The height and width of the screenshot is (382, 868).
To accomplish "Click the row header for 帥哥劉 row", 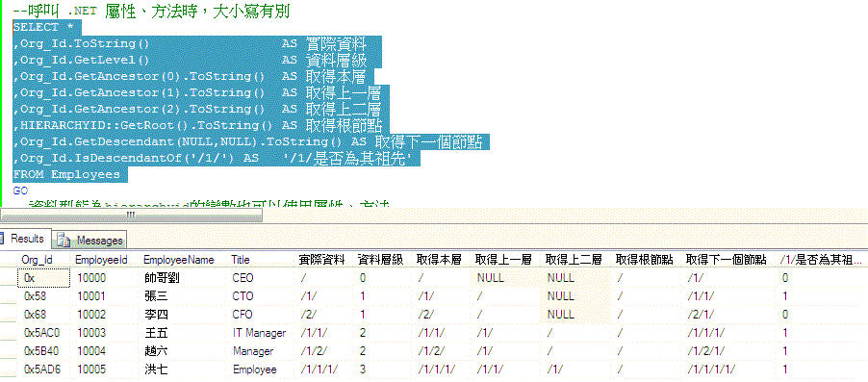I will click(x=9, y=278).
